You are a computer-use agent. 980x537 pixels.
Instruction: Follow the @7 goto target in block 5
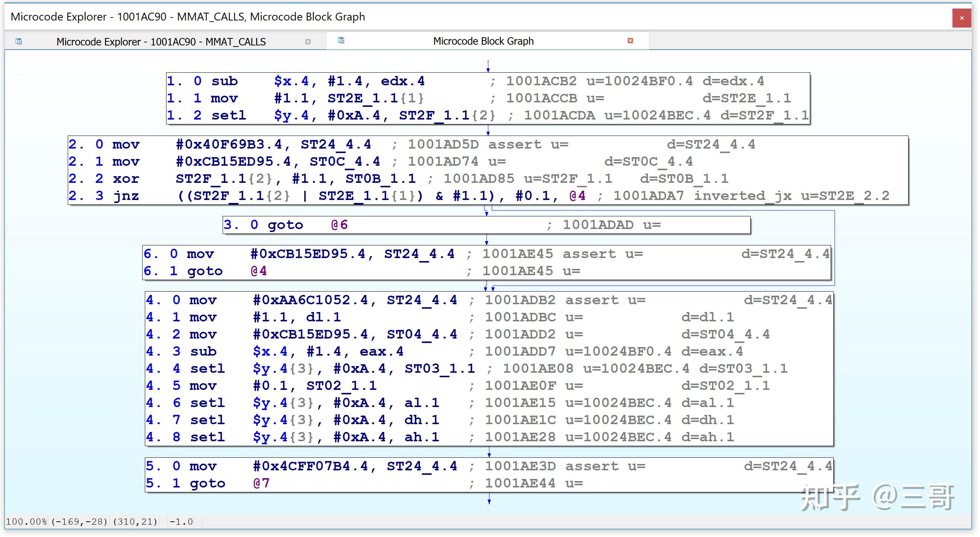(x=262, y=483)
